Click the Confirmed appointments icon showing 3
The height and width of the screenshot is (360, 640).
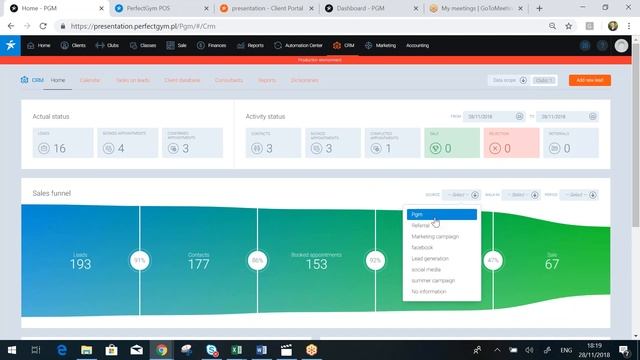pyautogui.click(x=173, y=148)
